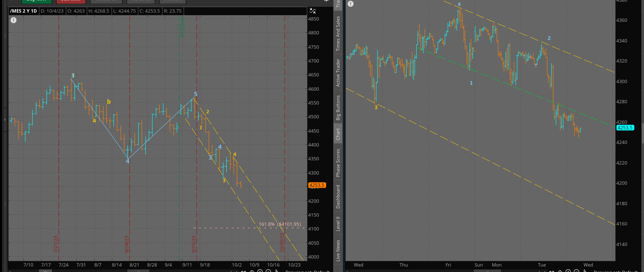Screen dimensions: 644x272
Task: Click the orange 4253.5 price bubble
Action: [317, 185]
